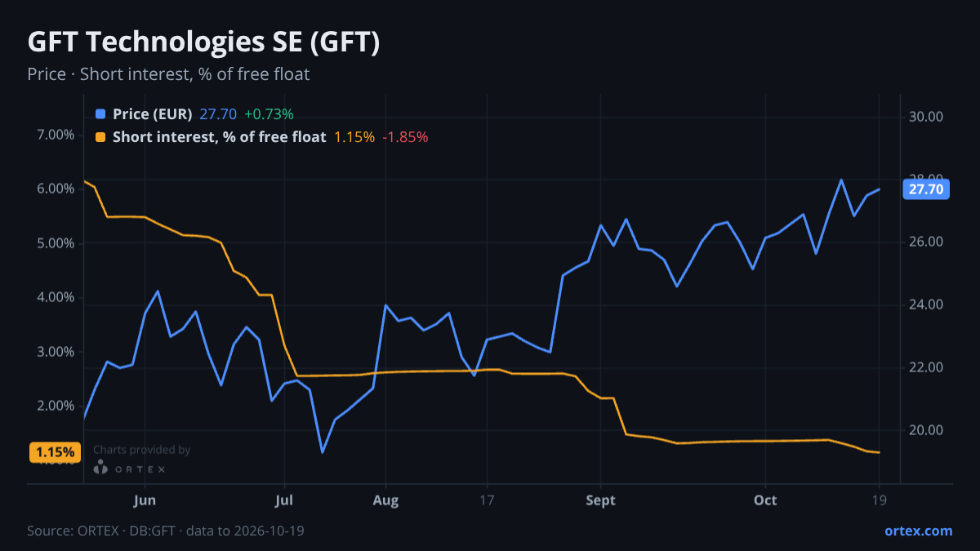980x551 pixels.
Task: Click the Aug label on time axis
Action: 385,500
